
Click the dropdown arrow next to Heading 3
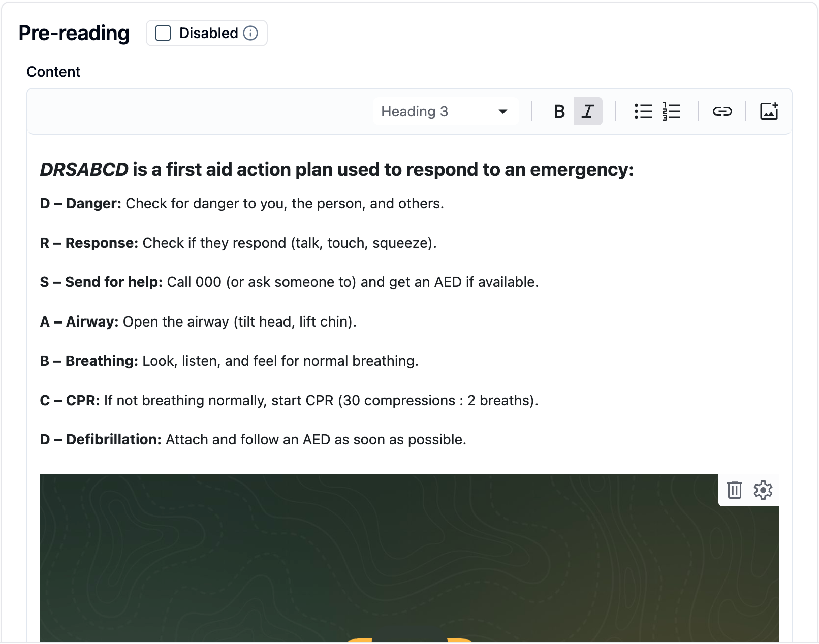click(503, 111)
